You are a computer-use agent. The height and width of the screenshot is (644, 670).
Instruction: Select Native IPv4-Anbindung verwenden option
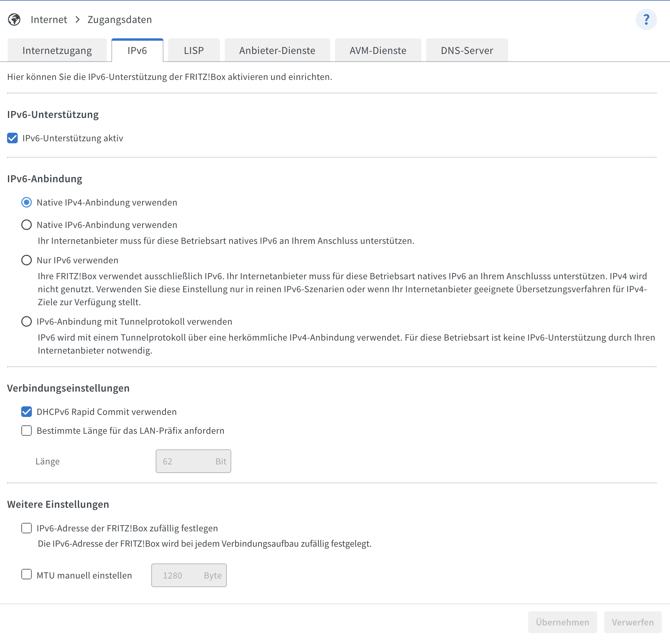coord(27,202)
